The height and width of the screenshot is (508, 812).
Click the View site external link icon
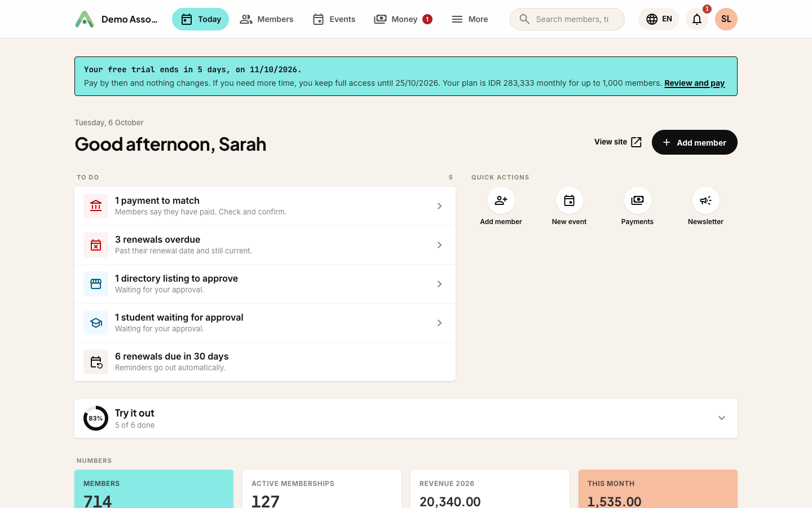click(x=636, y=142)
